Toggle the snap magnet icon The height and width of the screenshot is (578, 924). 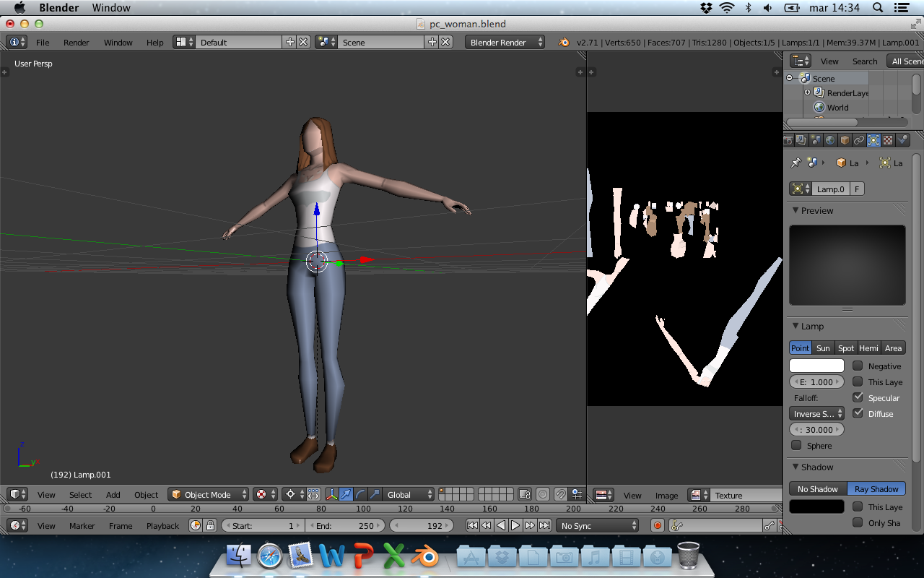click(x=560, y=495)
